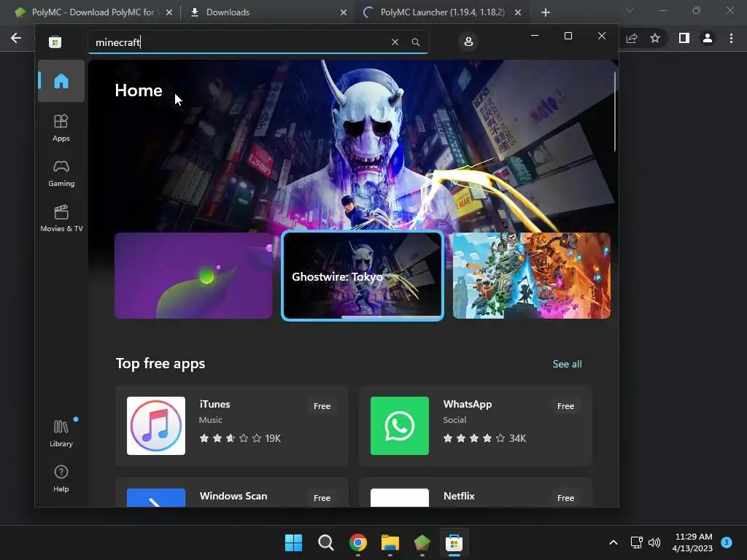Viewport: 747px width, 560px height.
Task: Open a new browser tab
Action: (546, 12)
